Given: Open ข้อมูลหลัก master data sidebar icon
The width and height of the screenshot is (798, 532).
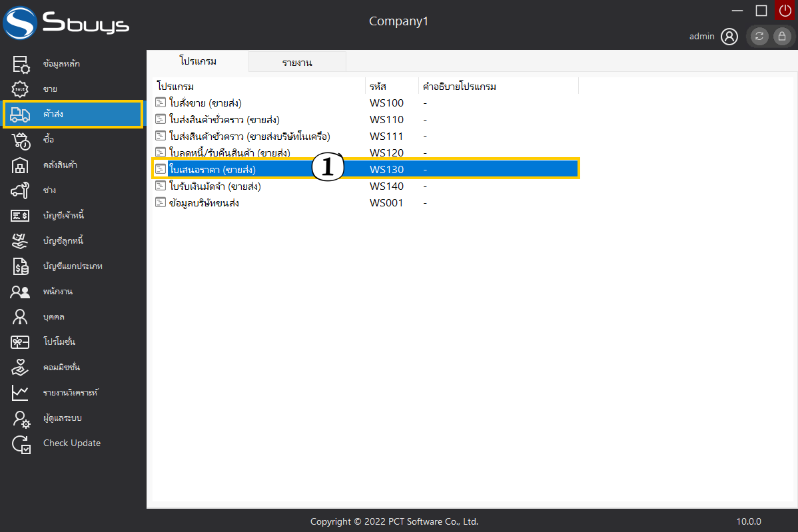Looking at the screenshot, I should pos(21,64).
